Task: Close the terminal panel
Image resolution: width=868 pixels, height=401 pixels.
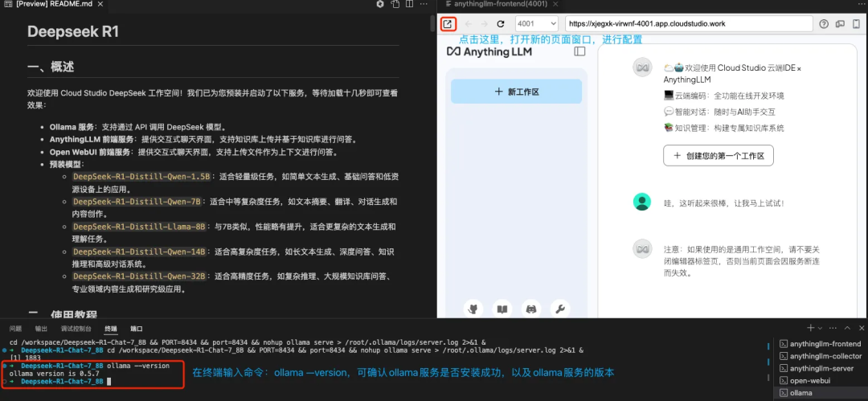Action: click(x=862, y=328)
